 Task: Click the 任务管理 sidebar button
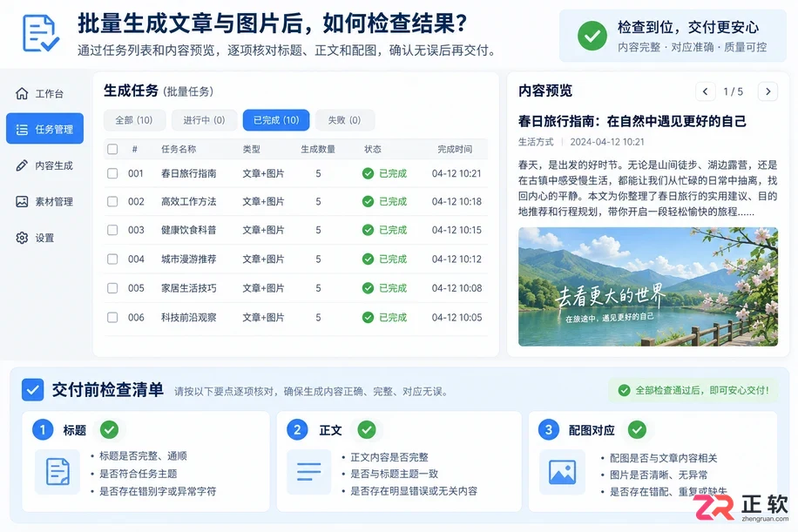click(x=44, y=129)
